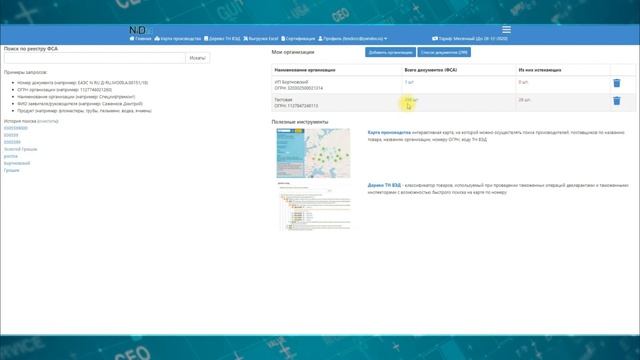Open first search history entry 030559000

pyautogui.click(x=16, y=128)
